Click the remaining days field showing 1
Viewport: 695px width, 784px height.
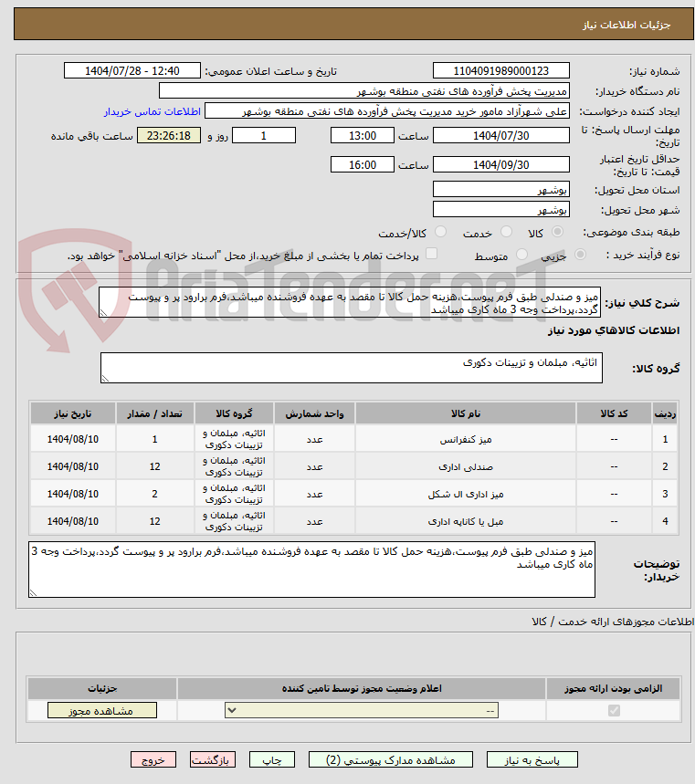click(264, 135)
